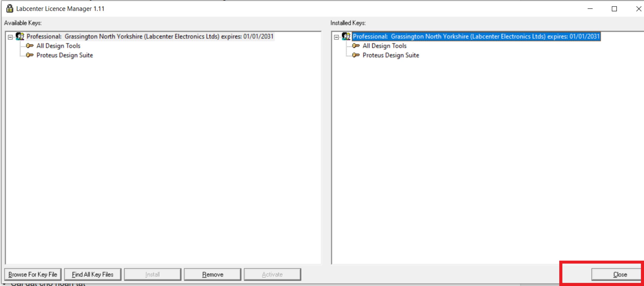Remove the selected installed key
The width and height of the screenshot is (644, 286).
pyautogui.click(x=213, y=274)
